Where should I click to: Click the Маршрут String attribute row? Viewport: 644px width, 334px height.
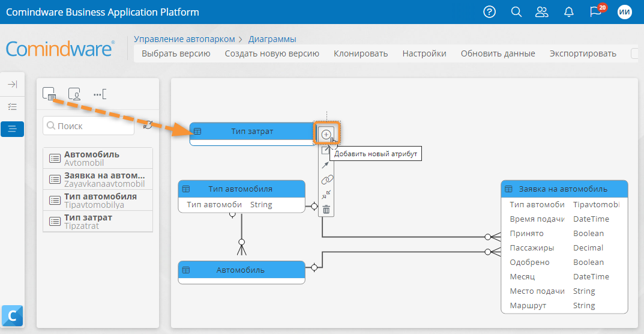[x=564, y=306]
